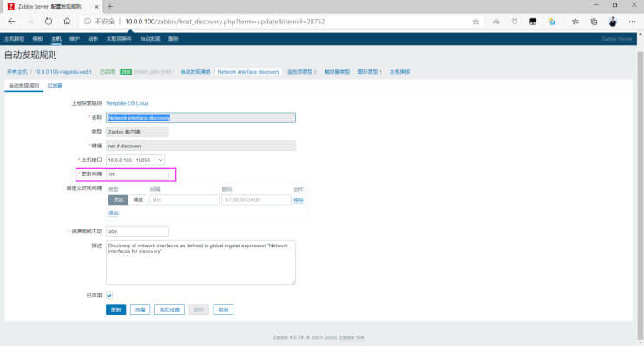Click the black extension icon in toolbar
This screenshot has width=644, height=346.
click(533, 22)
